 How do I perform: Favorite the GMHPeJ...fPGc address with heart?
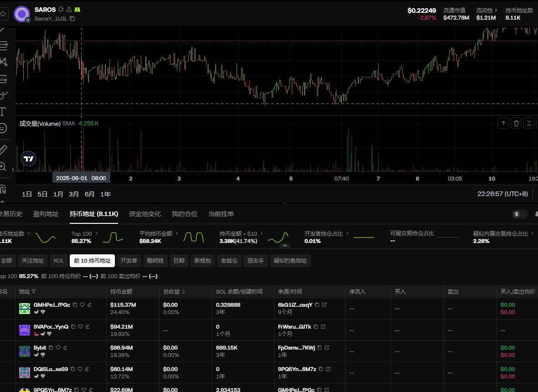[83, 304]
